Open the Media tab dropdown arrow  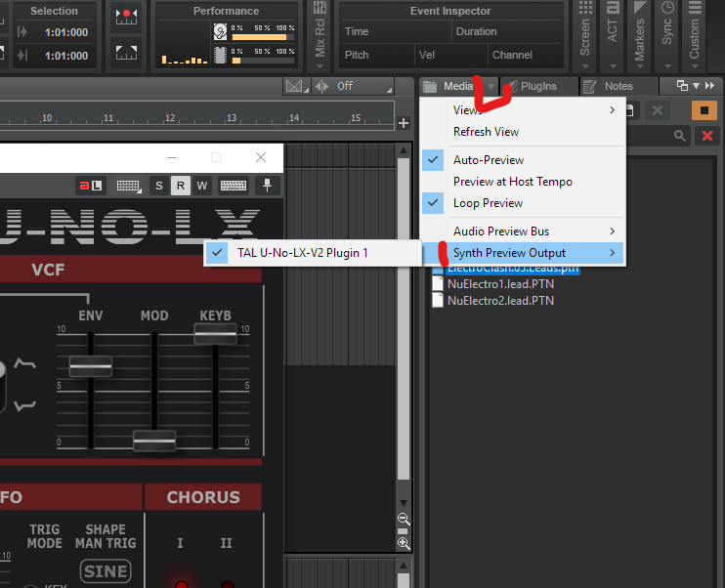click(x=490, y=87)
